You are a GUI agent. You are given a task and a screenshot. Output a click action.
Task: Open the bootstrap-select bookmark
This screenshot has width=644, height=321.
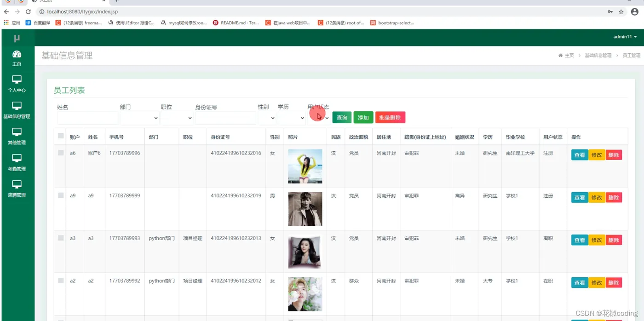pyautogui.click(x=392, y=23)
